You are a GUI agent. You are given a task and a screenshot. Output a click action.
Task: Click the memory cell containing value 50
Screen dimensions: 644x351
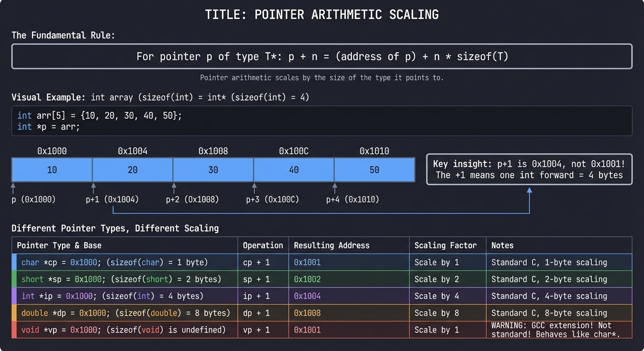point(374,170)
